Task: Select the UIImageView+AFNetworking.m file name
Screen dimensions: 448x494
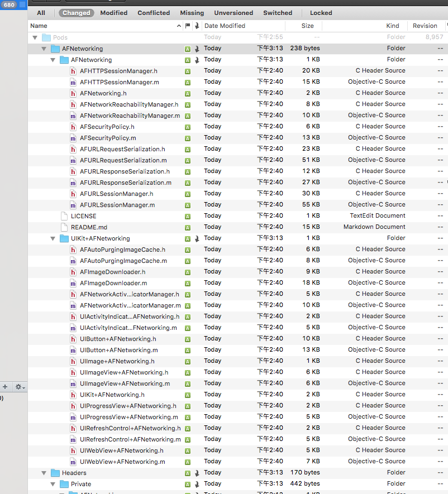Action: coord(125,383)
